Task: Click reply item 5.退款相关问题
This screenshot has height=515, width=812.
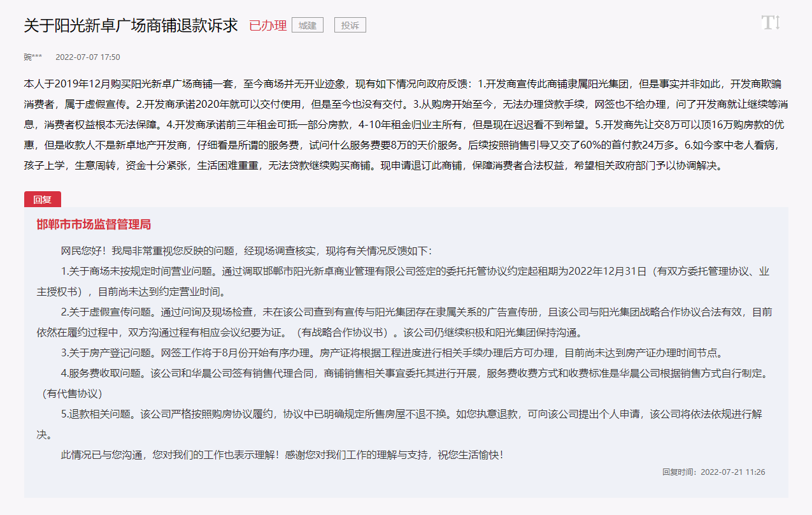Action: [411, 414]
